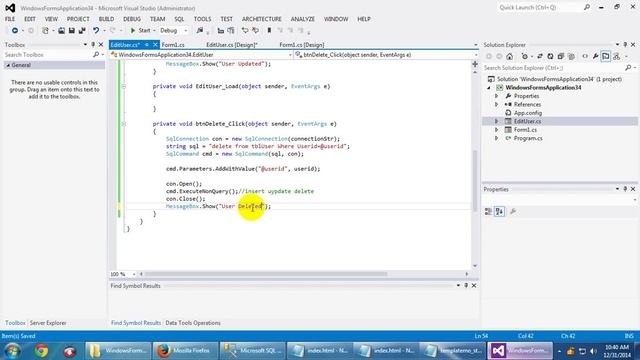
Task: Open the DEBUG menu
Action: (x=132, y=19)
